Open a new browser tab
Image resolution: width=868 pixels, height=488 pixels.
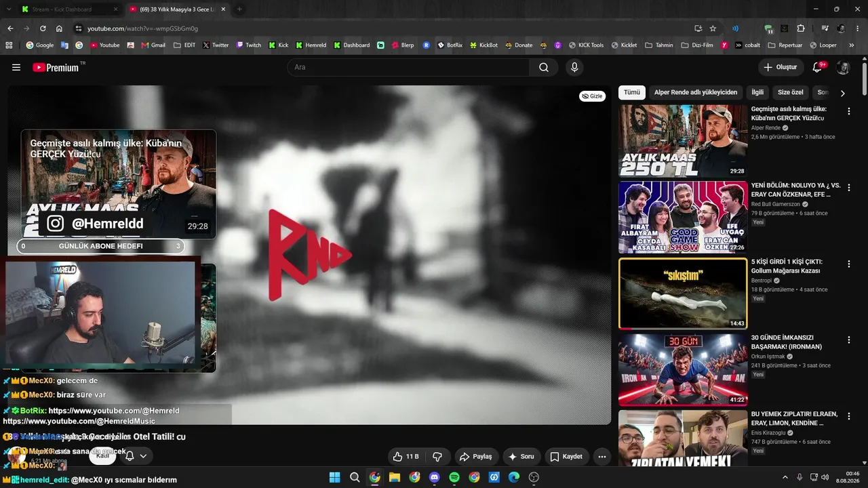pyautogui.click(x=239, y=9)
